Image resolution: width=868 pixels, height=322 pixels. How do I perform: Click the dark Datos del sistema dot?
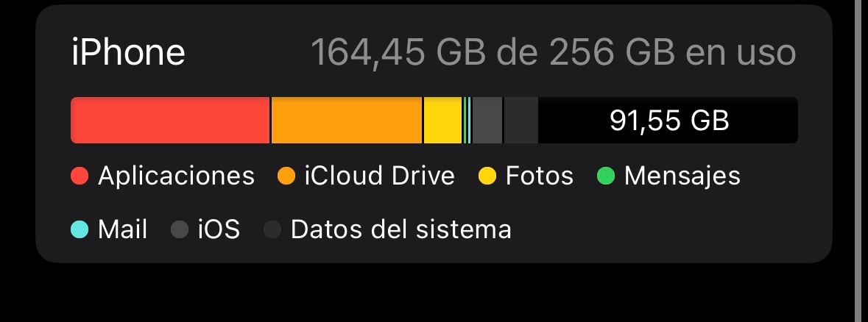(x=272, y=229)
